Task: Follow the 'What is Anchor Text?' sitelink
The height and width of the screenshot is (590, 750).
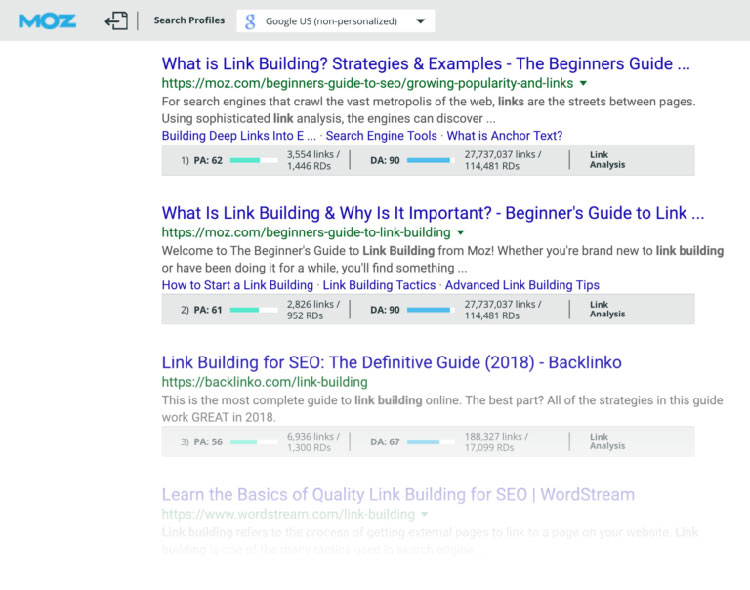Action: click(504, 136)
